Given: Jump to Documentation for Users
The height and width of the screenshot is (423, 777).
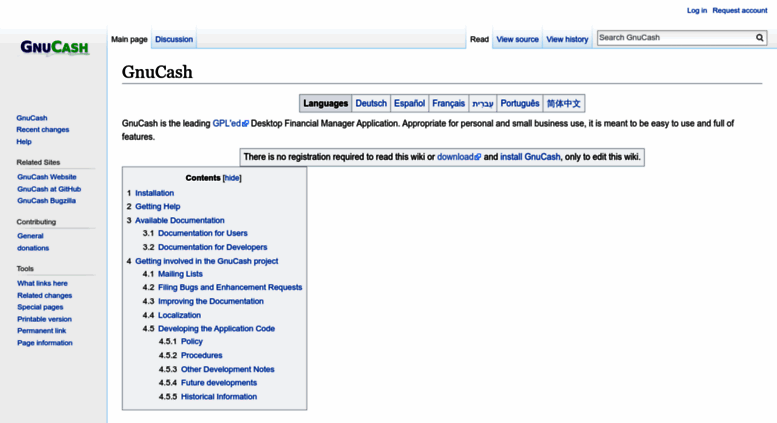Looking at the screenshot, I should tap(203, 233).
